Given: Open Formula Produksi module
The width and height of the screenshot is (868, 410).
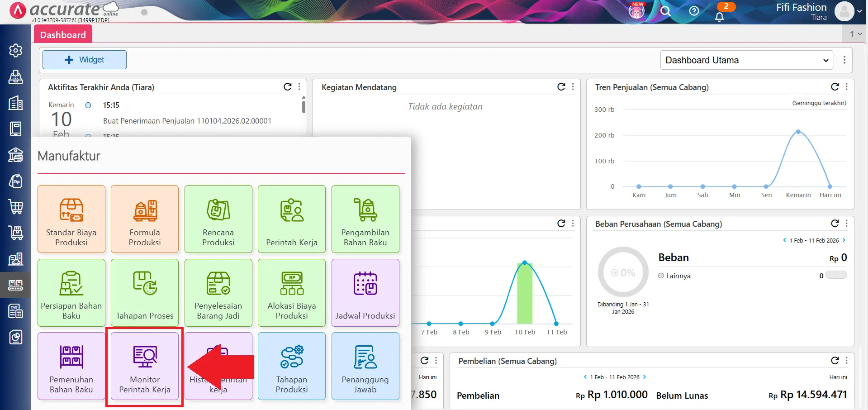Looking at the screenshot, I should tap(145, 219).
